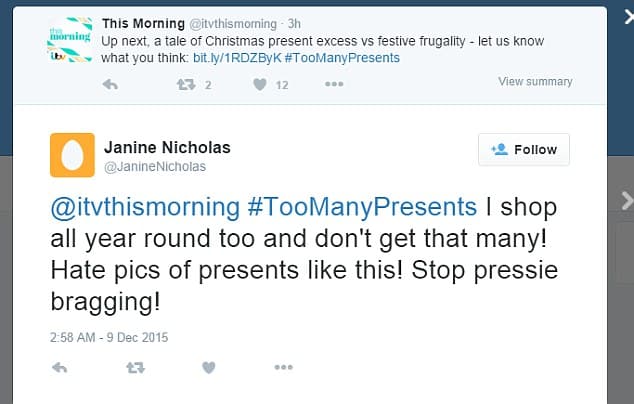
Task: Open Janine Nicholas's egg profile avatar
Action: pyautogui.click(x=72, y=155)
